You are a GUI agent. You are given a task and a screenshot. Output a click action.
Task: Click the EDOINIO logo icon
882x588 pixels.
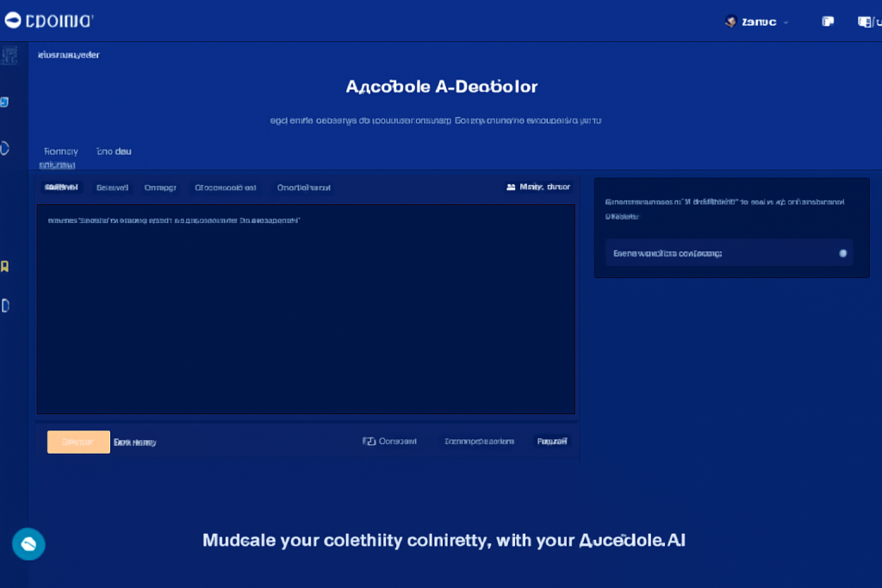coord(12,20)
